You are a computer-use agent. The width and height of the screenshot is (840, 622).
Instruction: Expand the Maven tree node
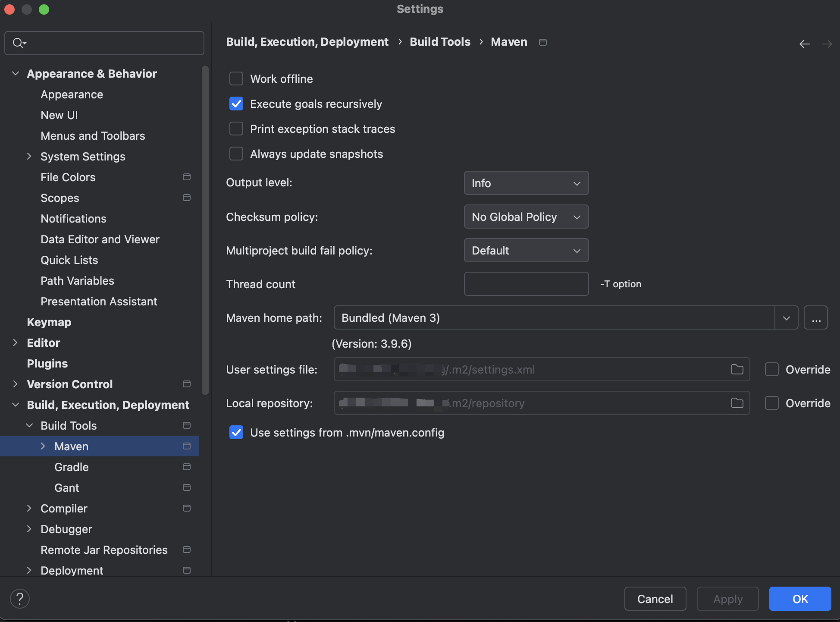[43, 446]
